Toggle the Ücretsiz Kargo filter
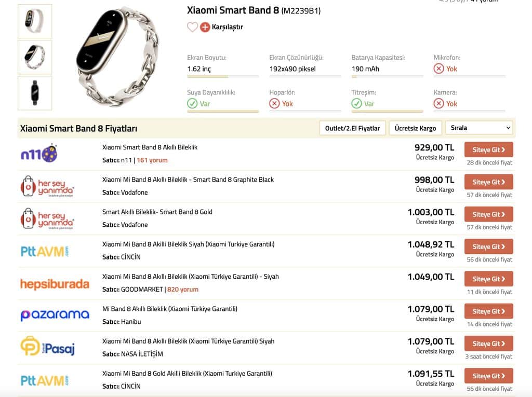 (415, 128)
